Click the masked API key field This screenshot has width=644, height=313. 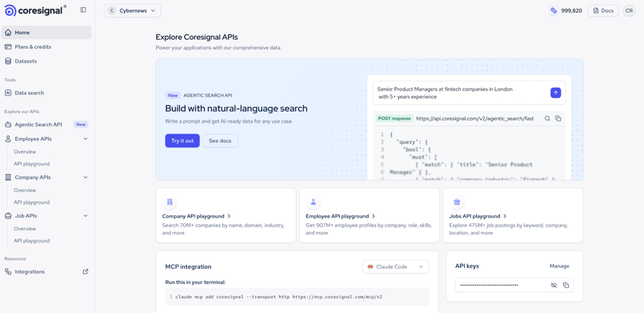514,285
